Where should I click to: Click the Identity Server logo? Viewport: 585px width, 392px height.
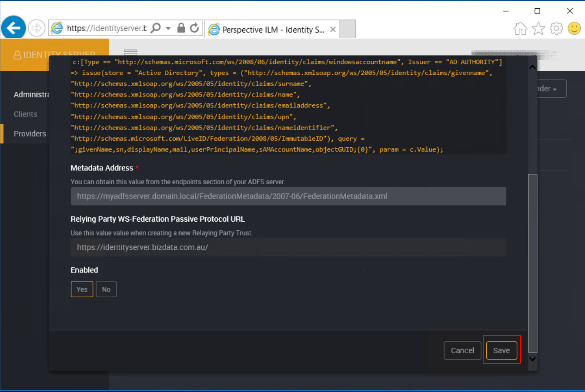(54, 55)
